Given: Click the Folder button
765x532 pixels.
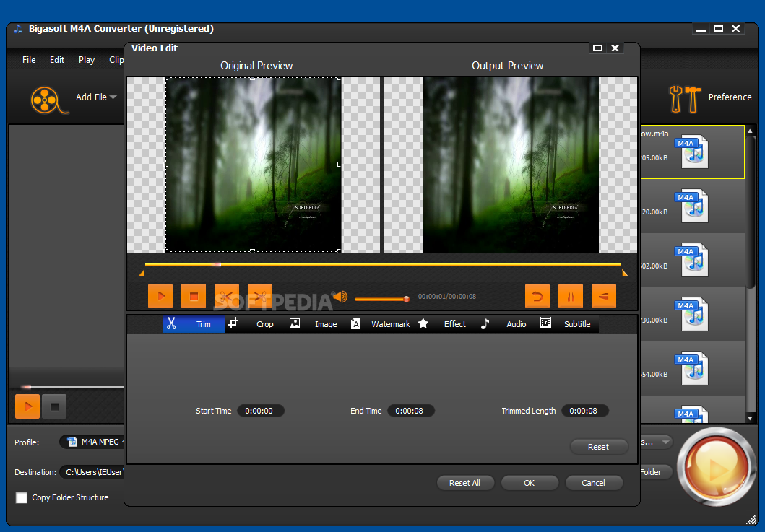Looking at the screenshot, I should (656, 472).
